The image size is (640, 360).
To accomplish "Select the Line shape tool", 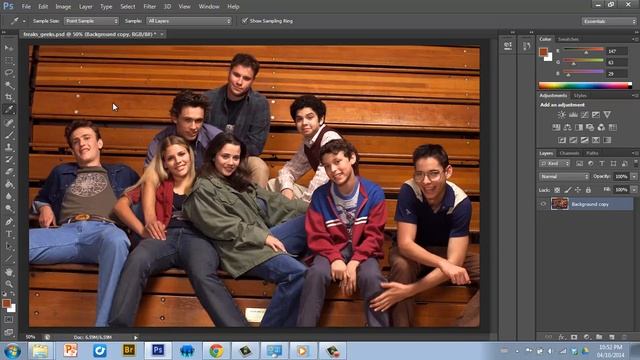I will (x=9, y=259).
